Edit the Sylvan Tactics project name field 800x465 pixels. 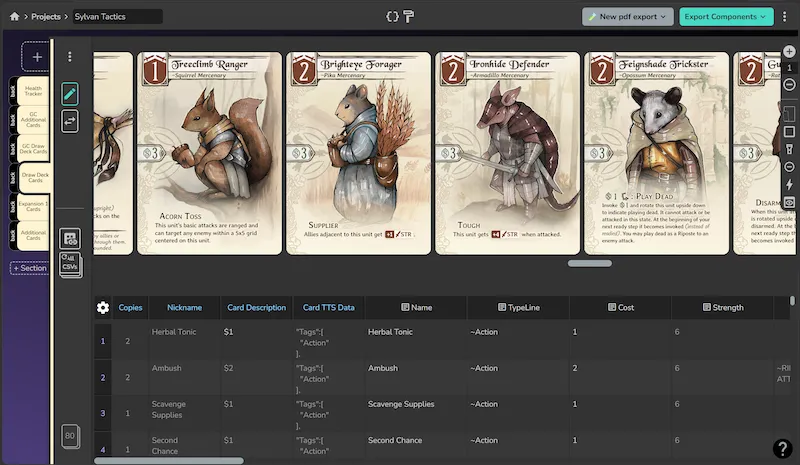[117, 16]
